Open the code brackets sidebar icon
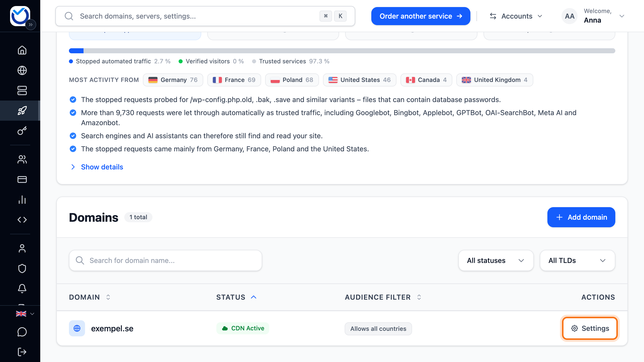The image size is (644, 362). click(22, 220)
